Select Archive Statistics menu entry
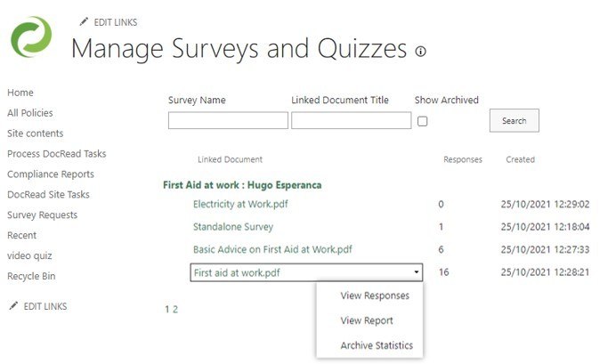 click(377, 345)
